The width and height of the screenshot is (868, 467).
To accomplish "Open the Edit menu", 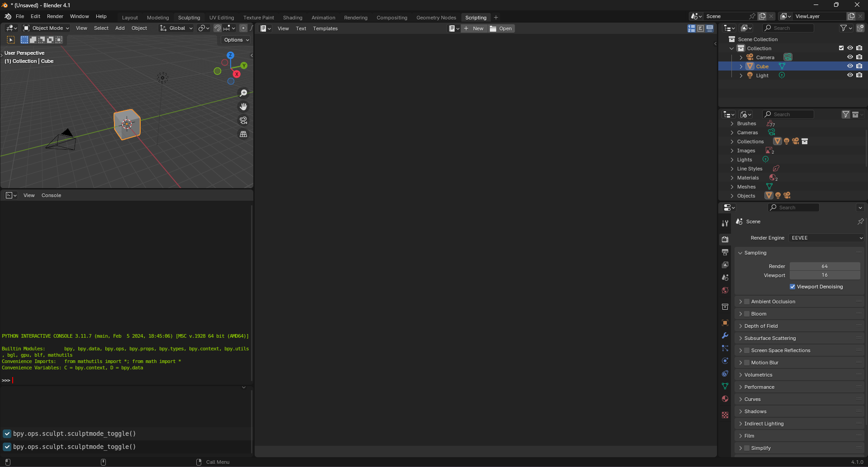I will coord(35,16).
